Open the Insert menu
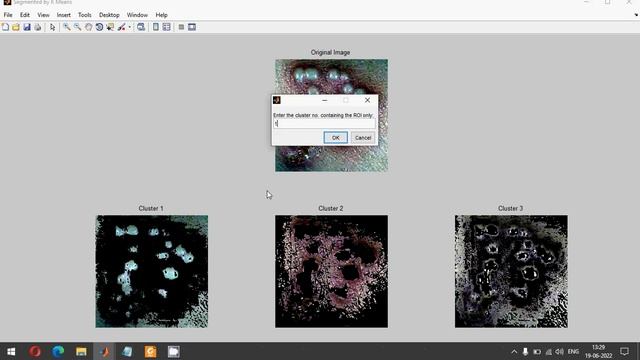The height and width of the screenshot is (360, 640). 63,15
